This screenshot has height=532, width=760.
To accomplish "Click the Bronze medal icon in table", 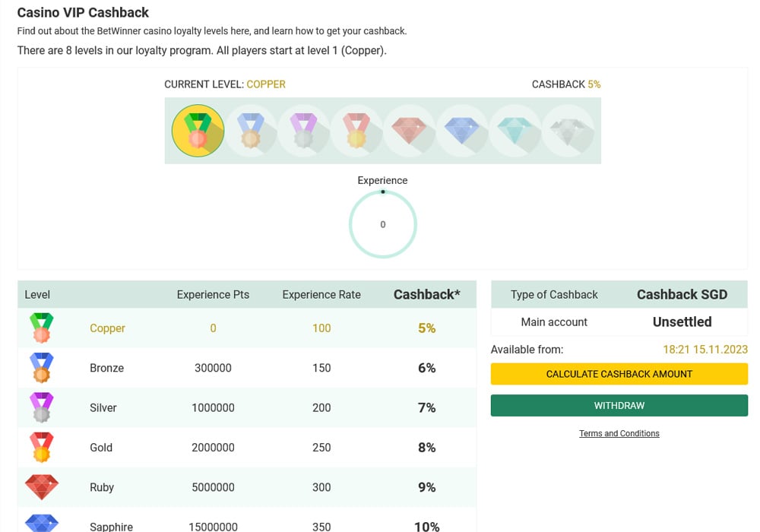I will (x=42, y=368).
